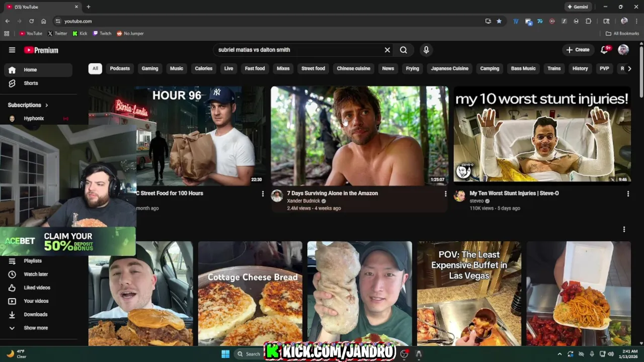This screenshot has width=644, height=362.
Task: Expand hidden system tray icons chevron
Action: coord(559,354)
